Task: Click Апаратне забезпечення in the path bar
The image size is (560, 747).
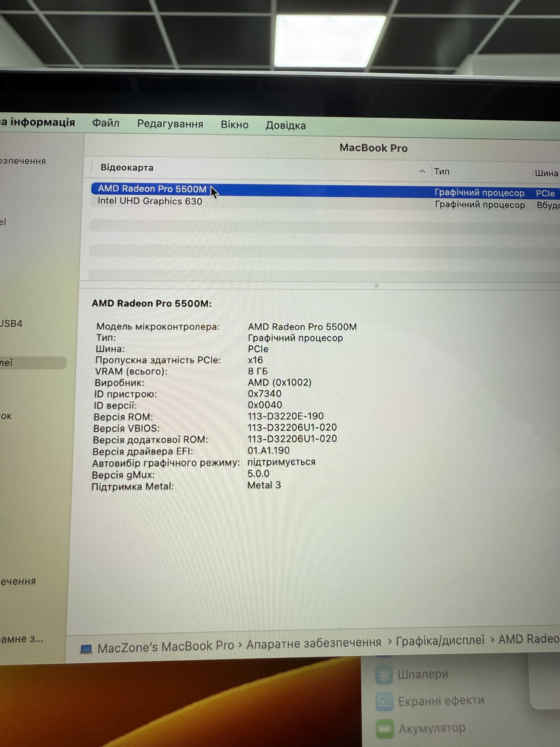Action: click(x=314, y=644)
